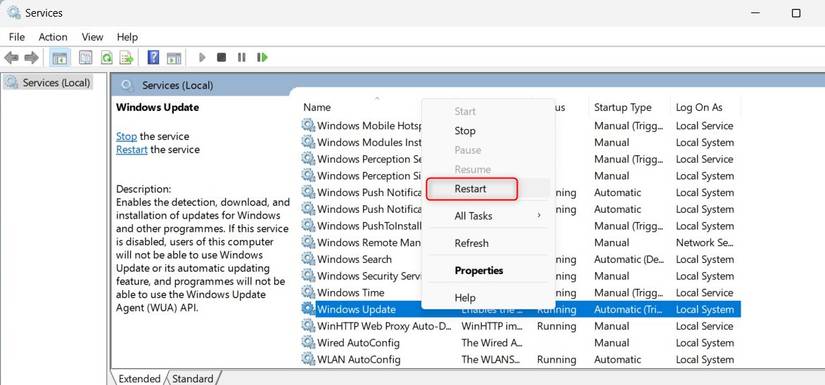
Task: Sort by the Name column header
Action: click(x=317, y=107)
